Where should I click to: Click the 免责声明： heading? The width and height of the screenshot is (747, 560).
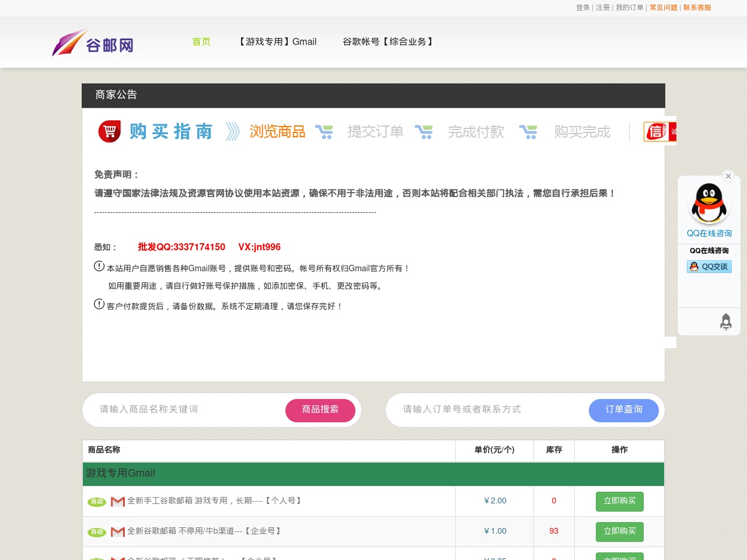coord(117,174)
